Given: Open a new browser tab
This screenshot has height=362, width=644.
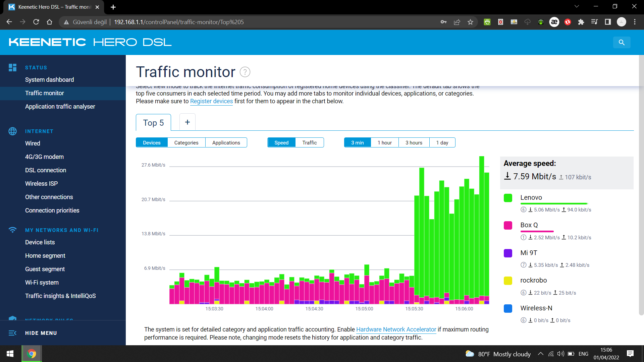Looking at the screenshot, I should click(x=113, y=7).
